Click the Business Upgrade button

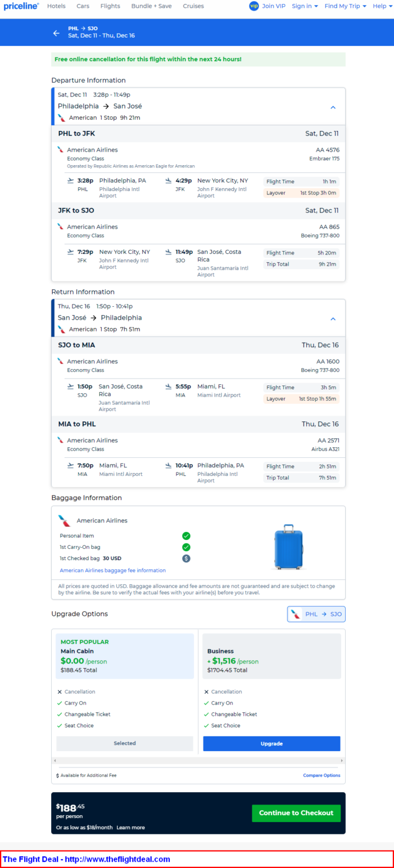pyautogui.click(x=272, y=743)
